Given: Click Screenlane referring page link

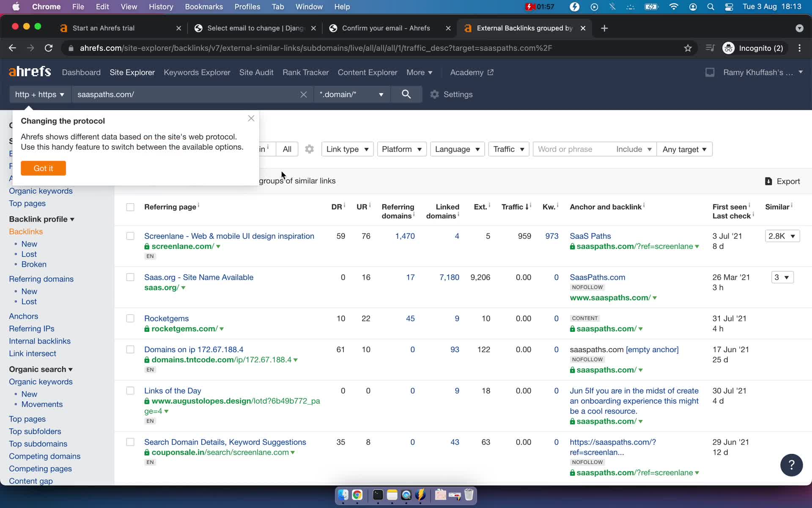Looking at the screenshot, I should pyautogui.click(x=229, y=236).
